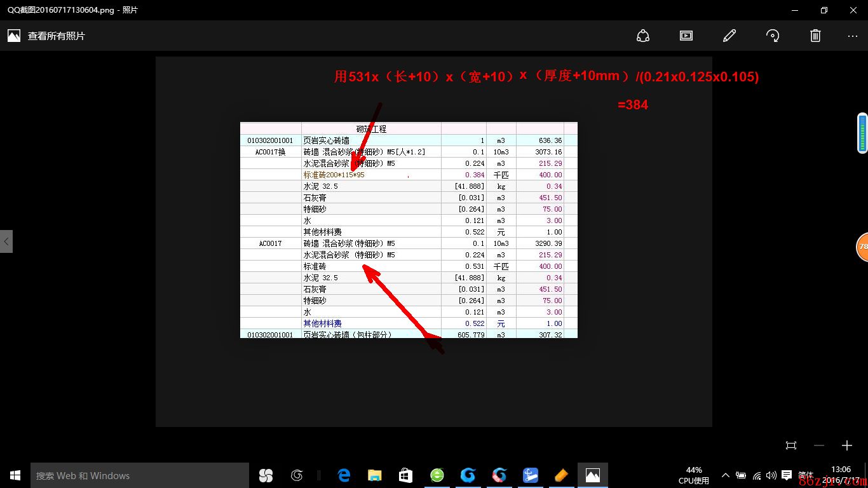Go to the previous photo arrow

(6, 241)
